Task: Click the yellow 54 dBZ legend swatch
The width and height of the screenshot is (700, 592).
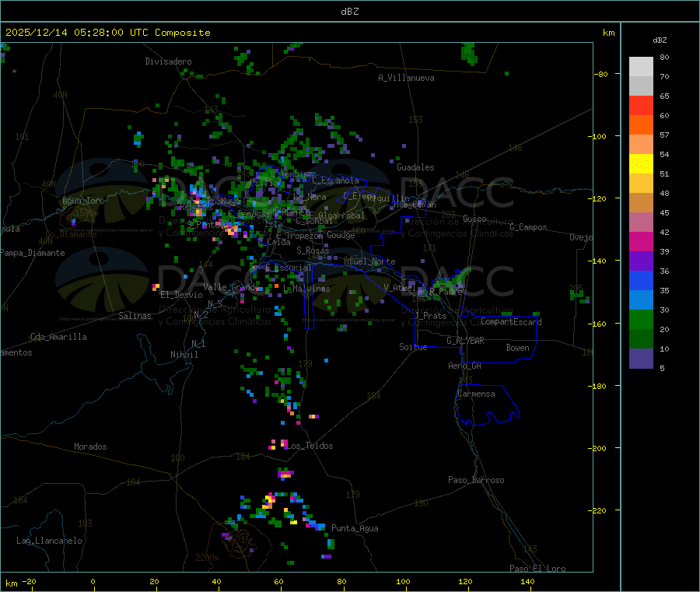Action: coord(641,164)
